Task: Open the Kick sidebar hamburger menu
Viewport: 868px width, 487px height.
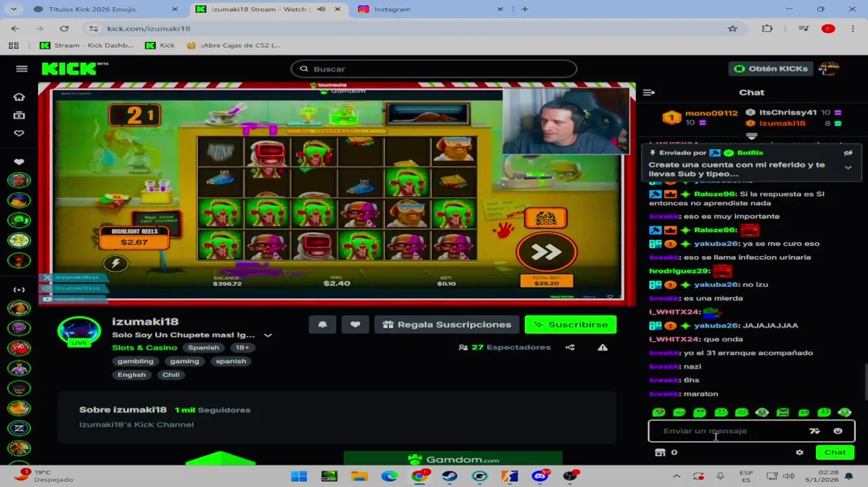Action: click(x=22, y=69)
